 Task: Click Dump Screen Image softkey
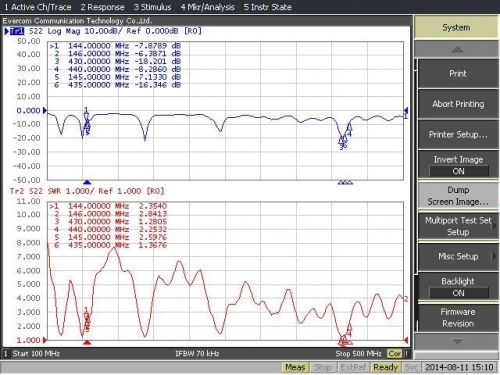coord(458,196)
